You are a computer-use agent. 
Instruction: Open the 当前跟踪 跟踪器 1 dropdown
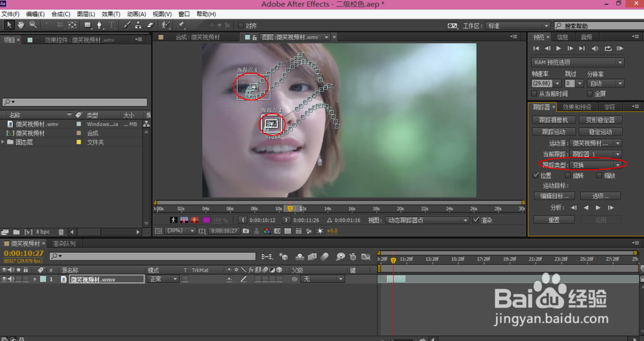tap(596, 154)
